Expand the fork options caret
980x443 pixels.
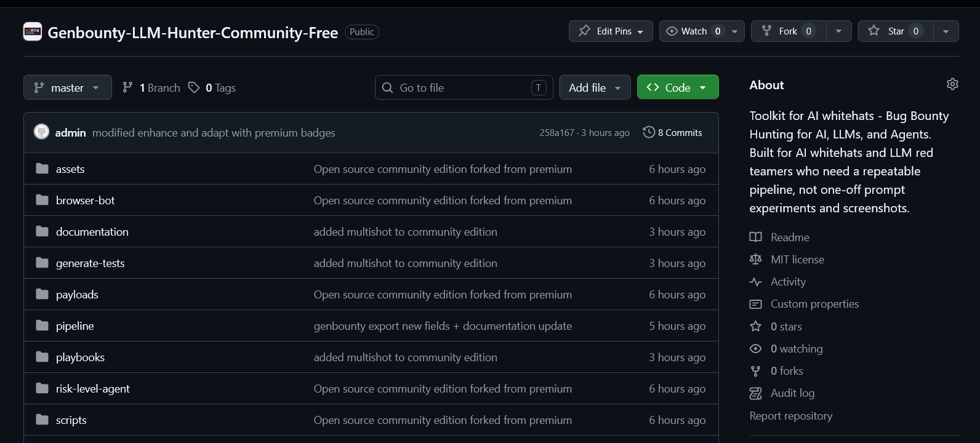(x=838, y=31)
